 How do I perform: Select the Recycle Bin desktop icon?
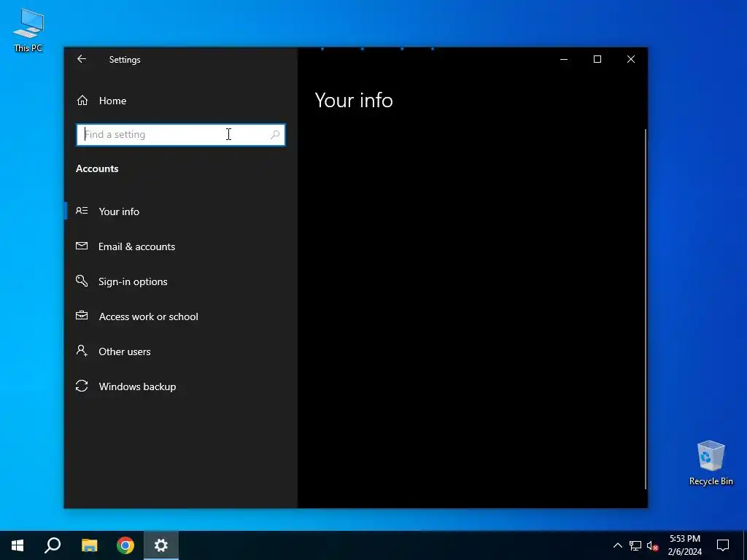point(711,463)
